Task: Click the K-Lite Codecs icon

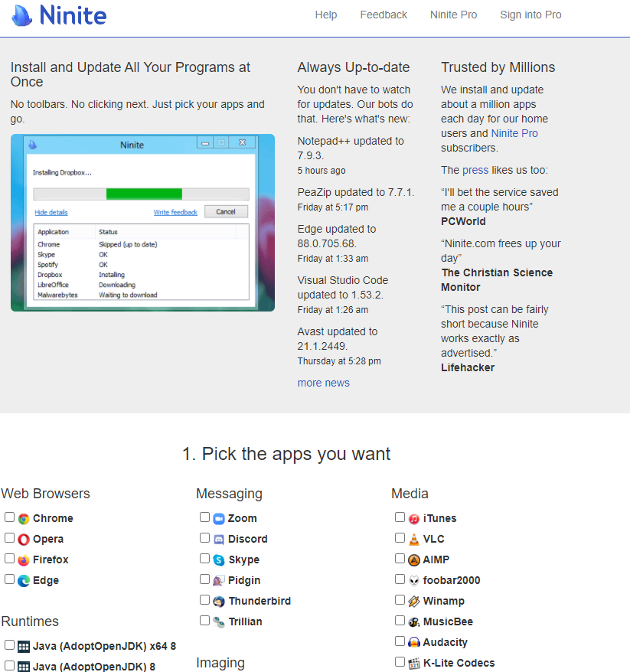Action: coord(414,664)
